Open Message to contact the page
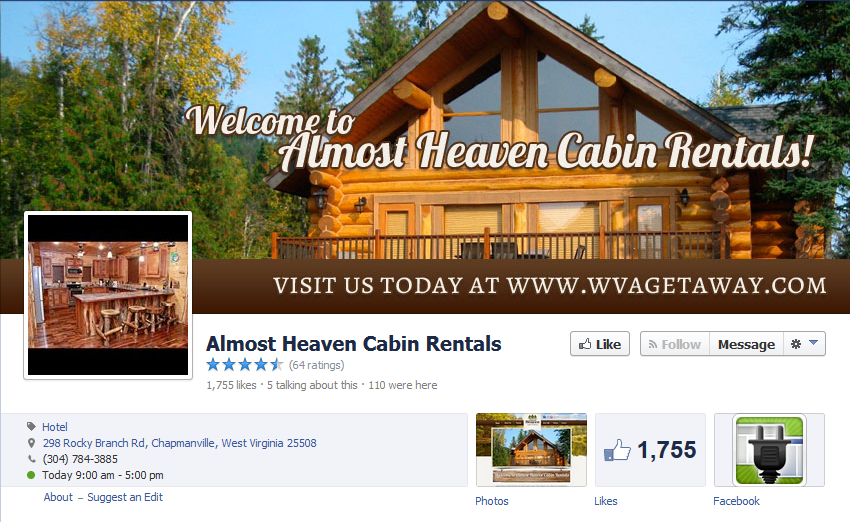This screenshot has width=850, height=522. tap(746, 344)
